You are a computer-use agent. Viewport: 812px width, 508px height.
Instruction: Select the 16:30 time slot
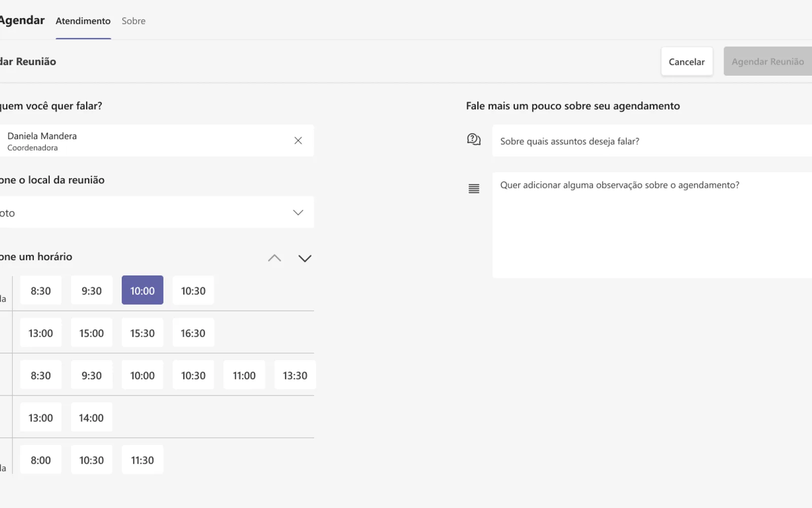click(193, 333)
